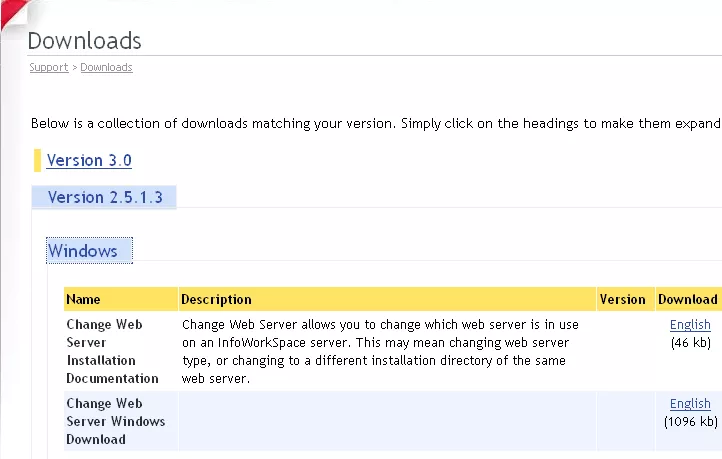The width and height of the screenshot is (722, 459).
Task: Click the 46 kb file size label
Action: click(691, 343)
